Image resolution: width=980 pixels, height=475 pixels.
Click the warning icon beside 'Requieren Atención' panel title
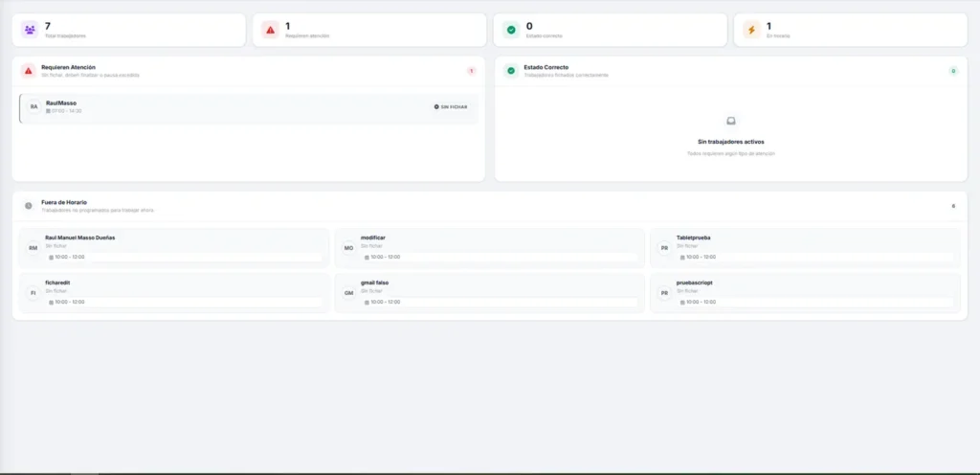pos(28,71)
